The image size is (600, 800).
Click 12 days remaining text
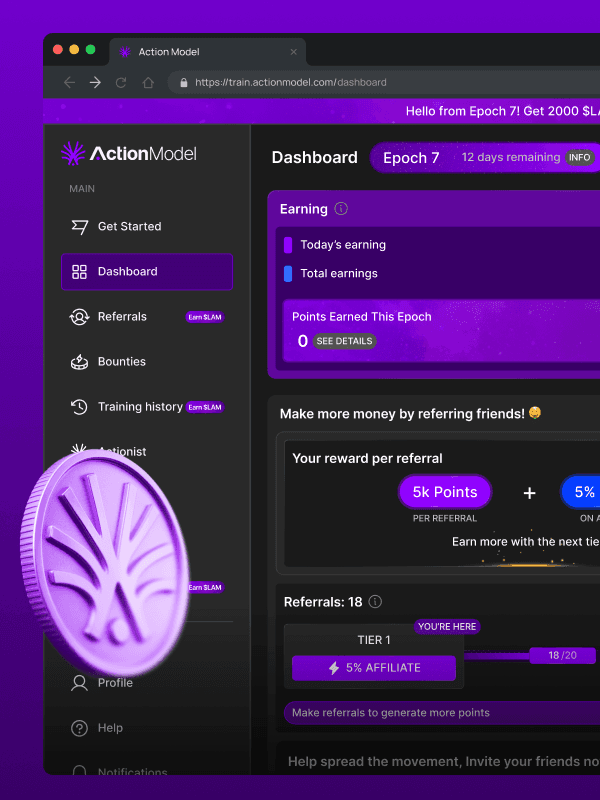511,157
